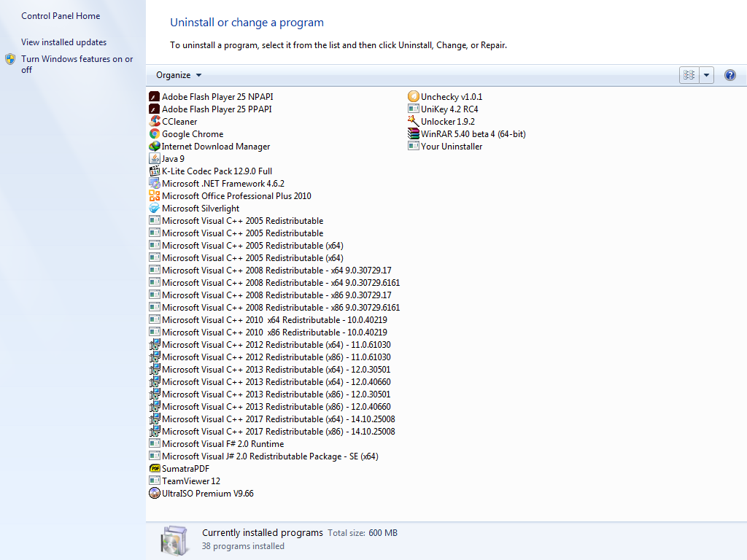Click the Visual J# 2.0 Redistributable Package icon
This screenshot has height=560, width=747.
point(155,456)
